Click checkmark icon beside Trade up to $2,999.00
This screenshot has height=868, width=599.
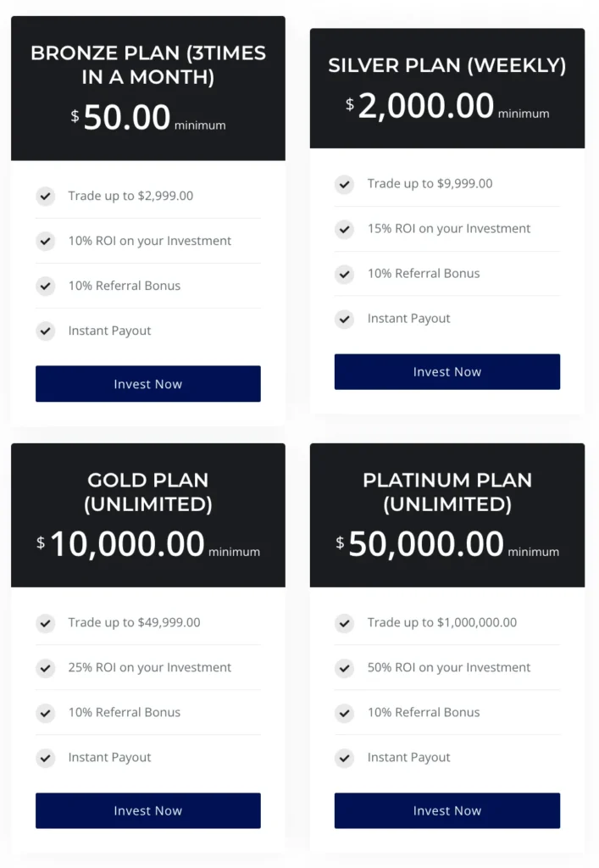tap(46, 197)
